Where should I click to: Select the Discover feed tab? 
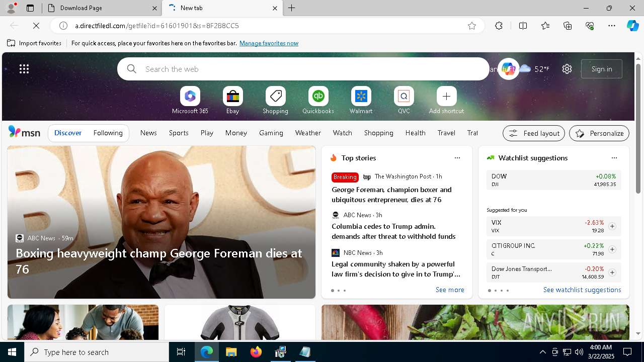pyautogui.click(x=68, y=133)
